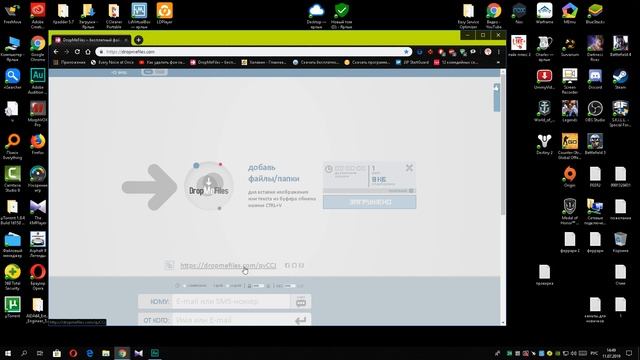Open Microsoft Edge from the taskbar

click(x=90, y=353)
